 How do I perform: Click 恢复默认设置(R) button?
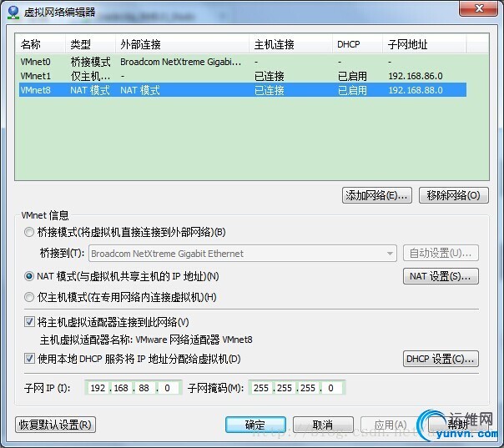55,425
